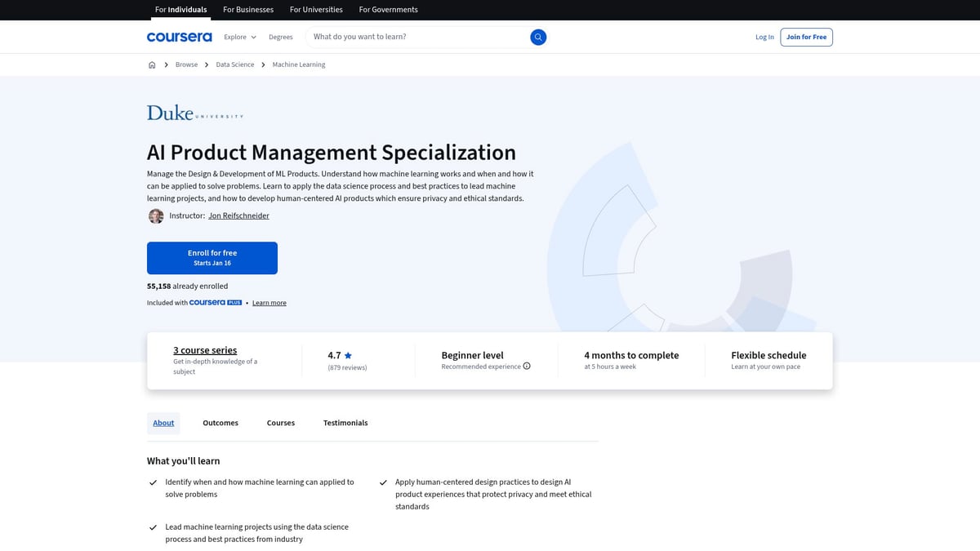Click 'Identify when and how machine learning' bullet
This screenshot has width=980, height=551.
click(260, 488)
